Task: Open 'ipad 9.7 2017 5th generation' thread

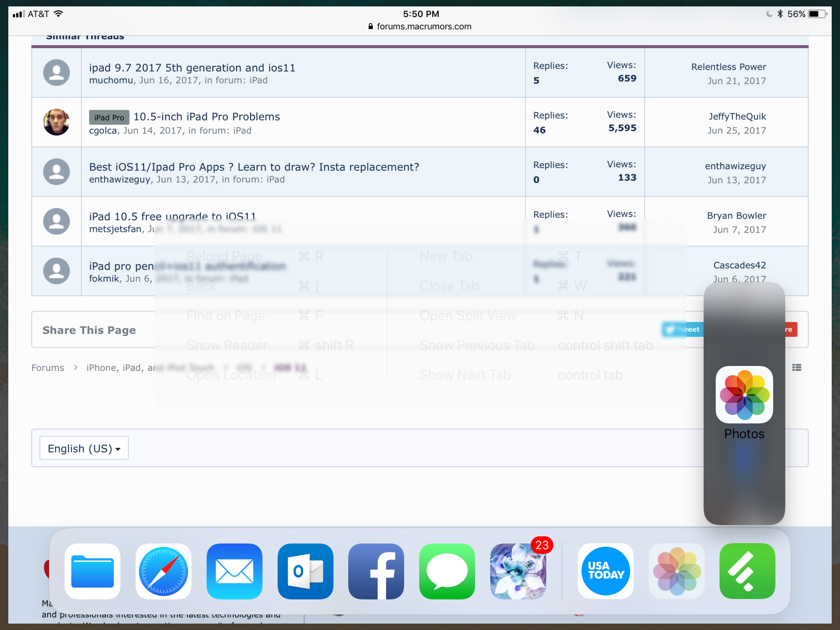Action: (192, 68)
